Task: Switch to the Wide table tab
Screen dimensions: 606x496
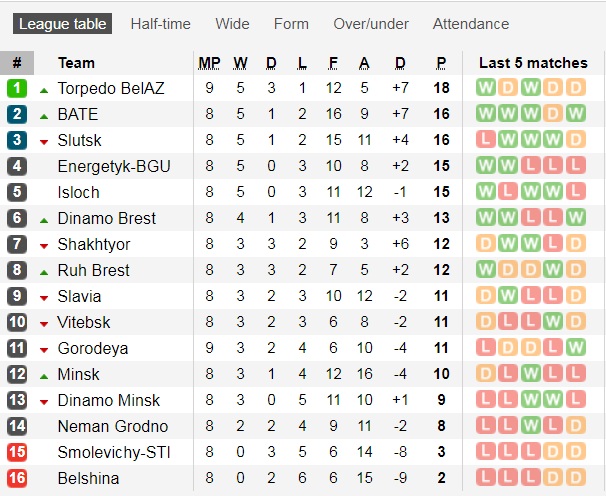Action: click(x=233, y=24)
